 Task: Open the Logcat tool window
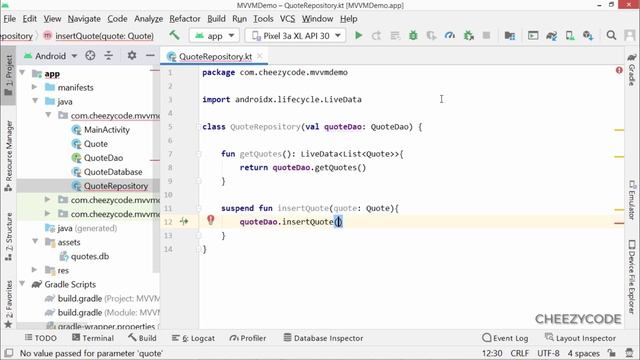tap(193, 338)
